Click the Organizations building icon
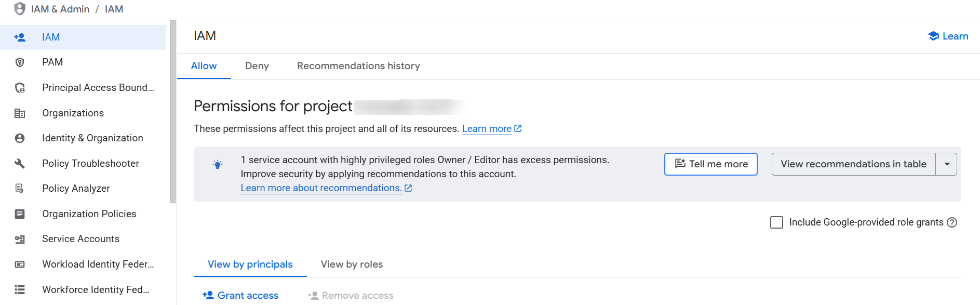Screen dimensions: 980x305 (20, 113)
